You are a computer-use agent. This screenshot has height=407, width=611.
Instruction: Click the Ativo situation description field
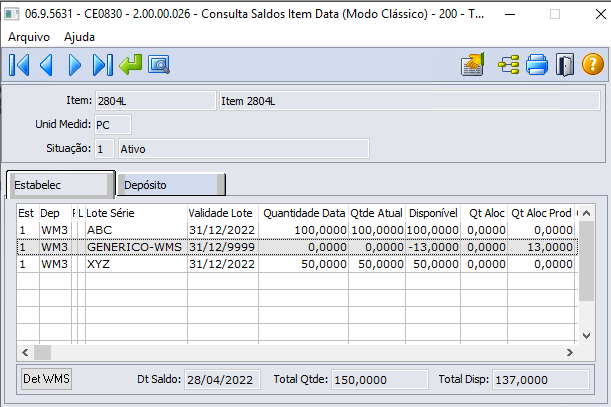(x=244, y=149)
